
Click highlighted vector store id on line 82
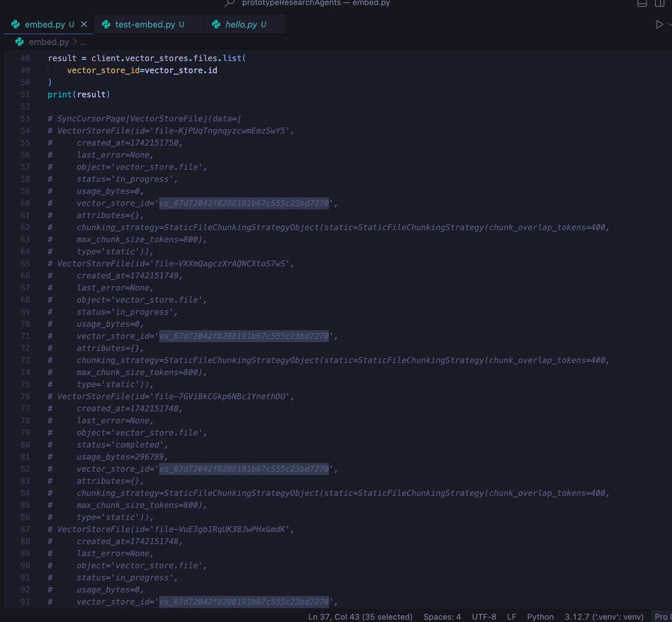pos(244,469)
